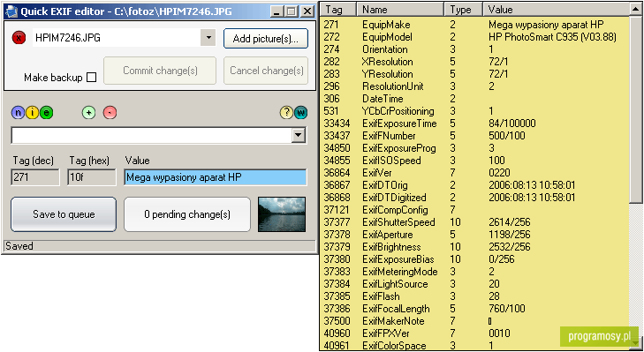Expand the empty tag selection combo box
The width and height of the screenshot is (644, 352).
pos(299,135)
